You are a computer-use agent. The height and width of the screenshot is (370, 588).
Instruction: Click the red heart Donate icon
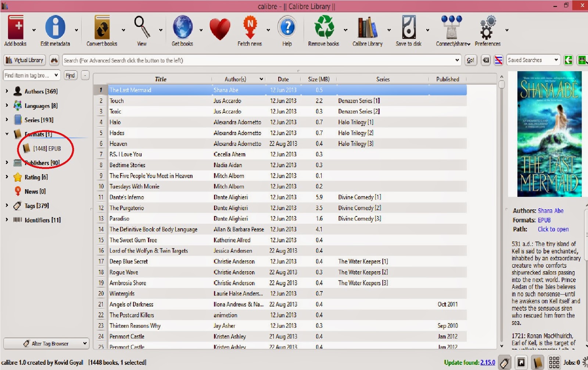pyautogui.click(x=220, y=29)
